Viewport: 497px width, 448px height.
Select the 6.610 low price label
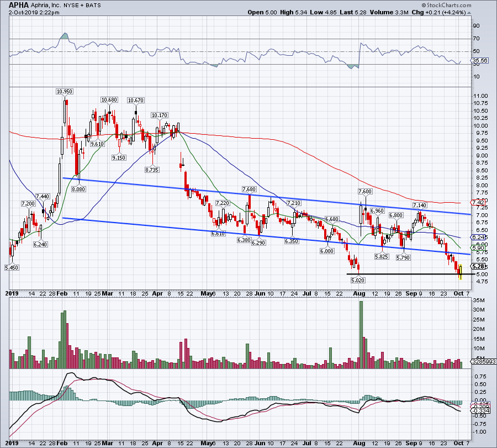pyautogui.click(x=218, y=233)
